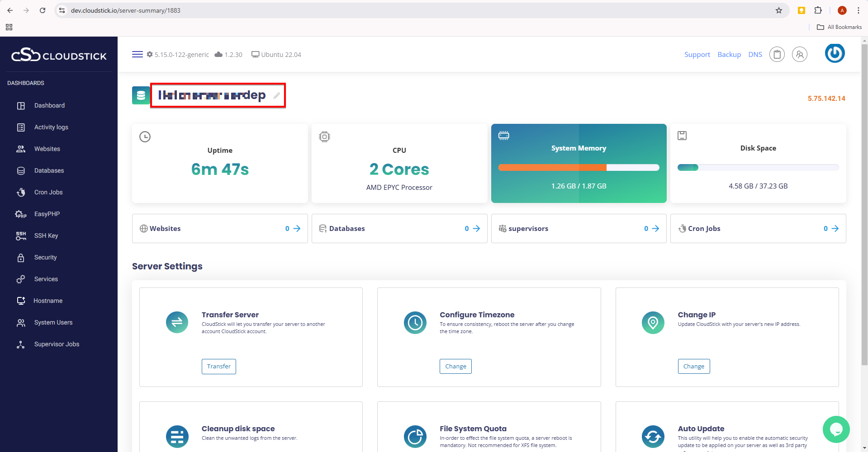Image resolution: width=868 pixels, height=452 pixels.
Task: Go to EasyPHP in the sidebar
Action: pyautogui.click(x=47, y=214)
